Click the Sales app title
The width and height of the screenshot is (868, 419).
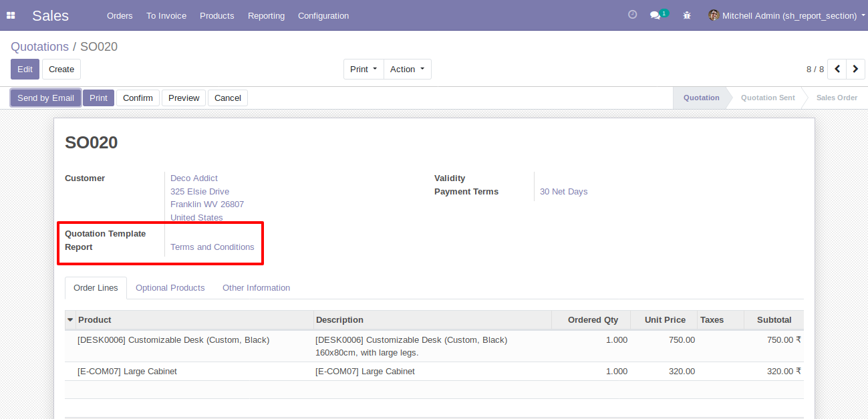coord(50,15)
